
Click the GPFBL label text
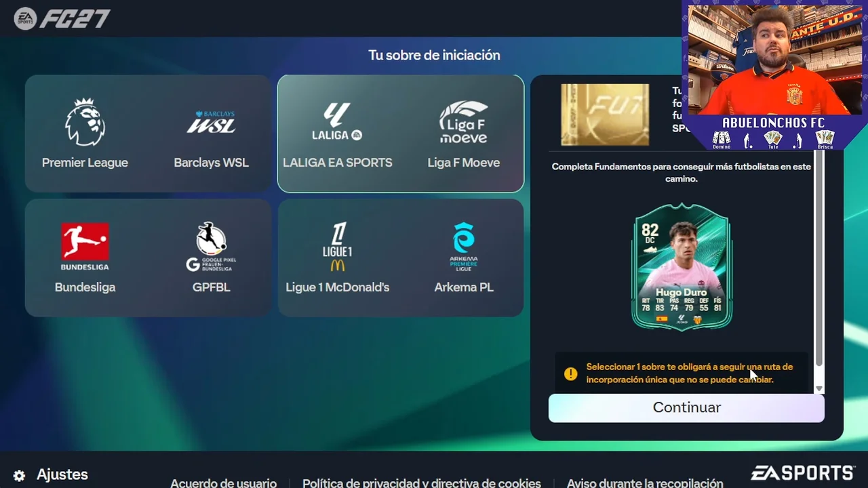pyautogui.click(x=211, y=287)
